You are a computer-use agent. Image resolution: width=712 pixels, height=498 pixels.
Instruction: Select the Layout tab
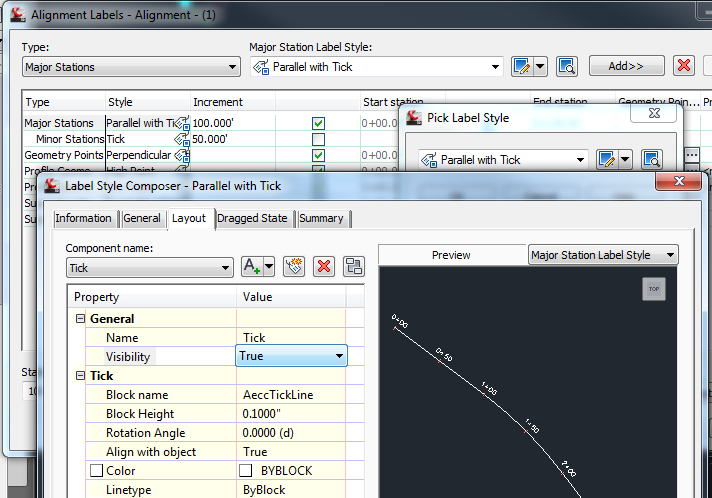pyautogui.click(x=189, y=218)
